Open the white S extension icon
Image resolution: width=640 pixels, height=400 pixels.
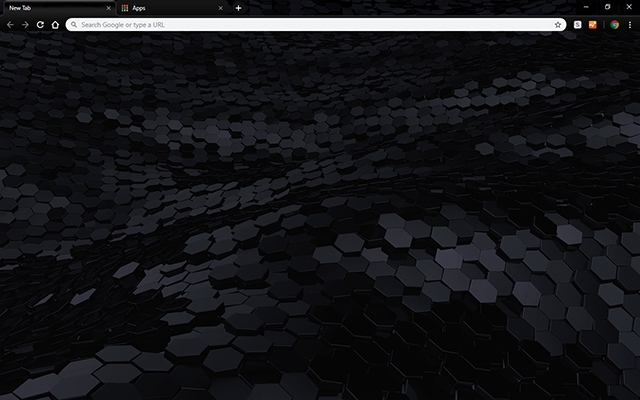pos(579,24)
